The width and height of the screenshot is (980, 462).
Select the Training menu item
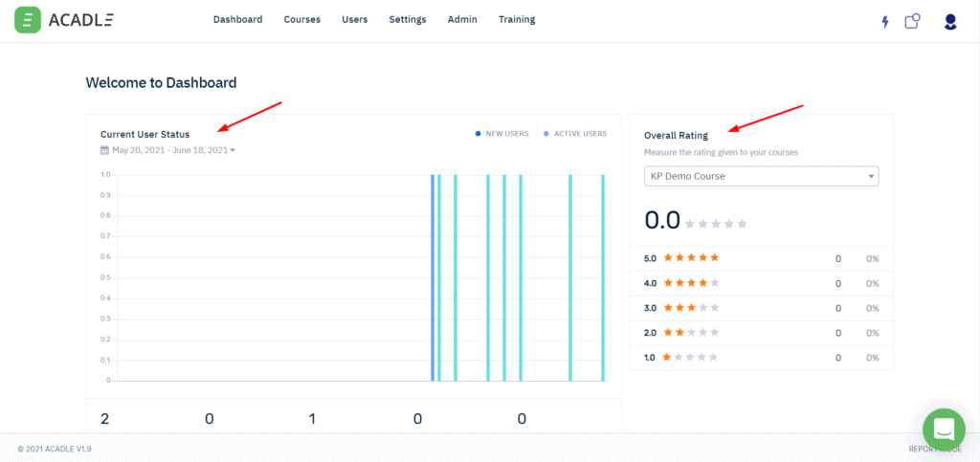coord(517,20)
